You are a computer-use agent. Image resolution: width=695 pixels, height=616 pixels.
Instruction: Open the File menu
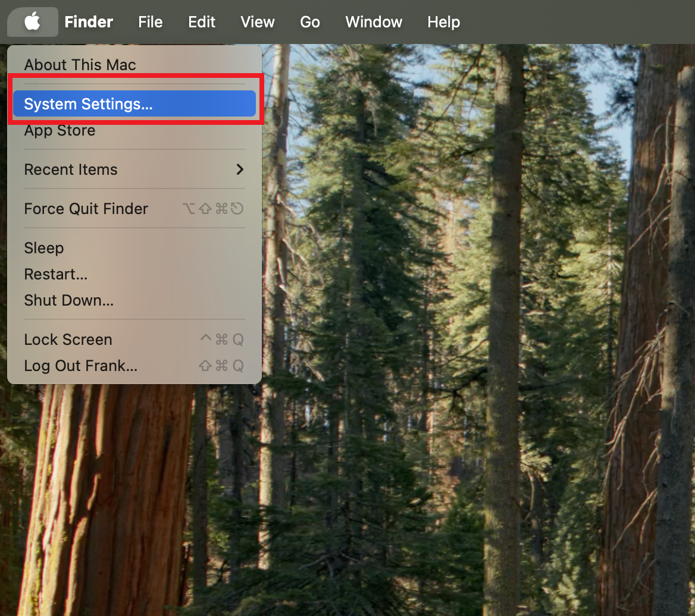tap(150, 22)
